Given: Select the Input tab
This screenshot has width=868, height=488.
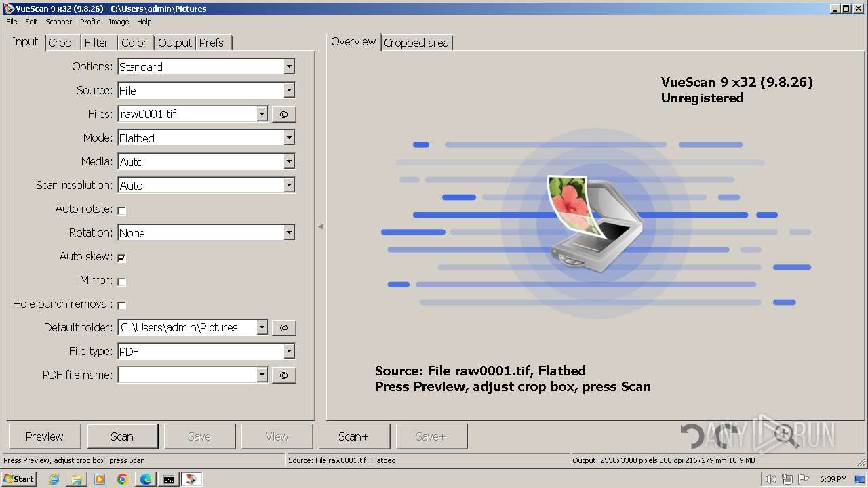Looking at the screenshot, I should [25, 41].
